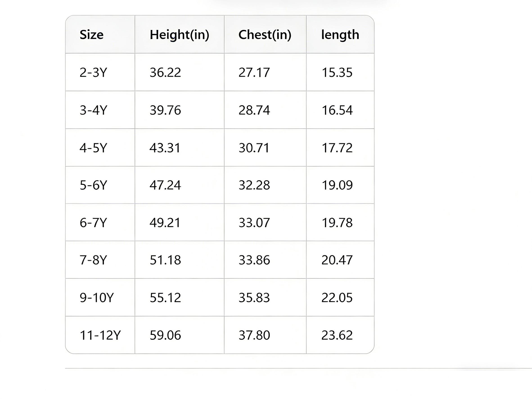This screenshot has width=532, height=399.
Task: Select the 2-3Y size row label
Action: pos(93,72)
